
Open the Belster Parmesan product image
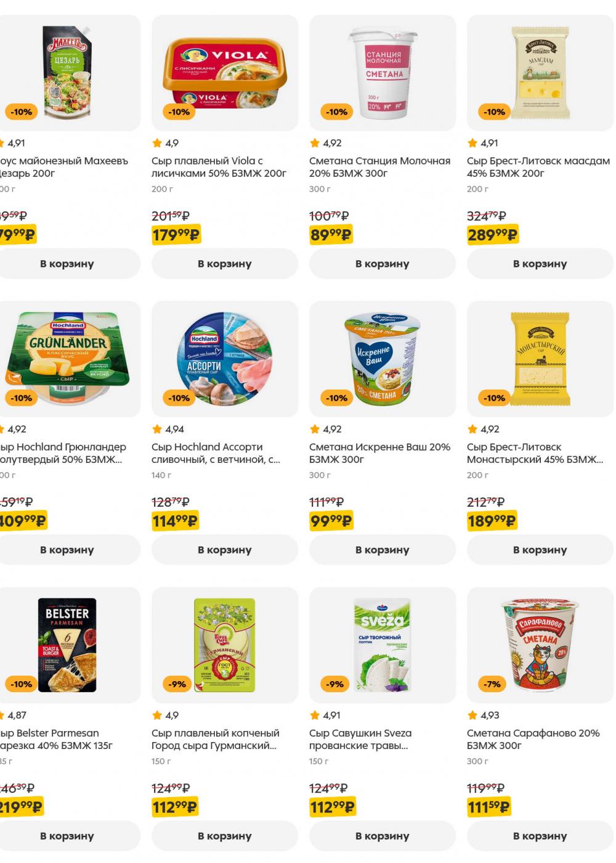67,645
